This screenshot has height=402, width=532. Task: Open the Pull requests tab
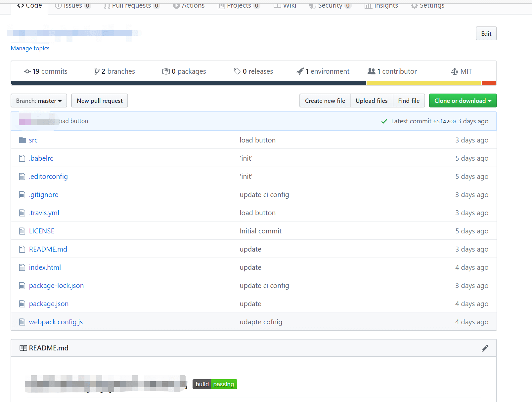(x=131, y=6)
